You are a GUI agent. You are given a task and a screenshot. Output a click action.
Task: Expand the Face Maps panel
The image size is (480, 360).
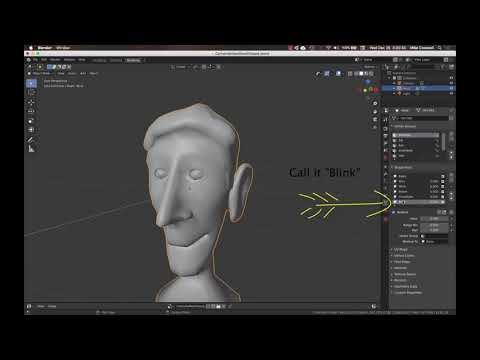click(401, 262)
